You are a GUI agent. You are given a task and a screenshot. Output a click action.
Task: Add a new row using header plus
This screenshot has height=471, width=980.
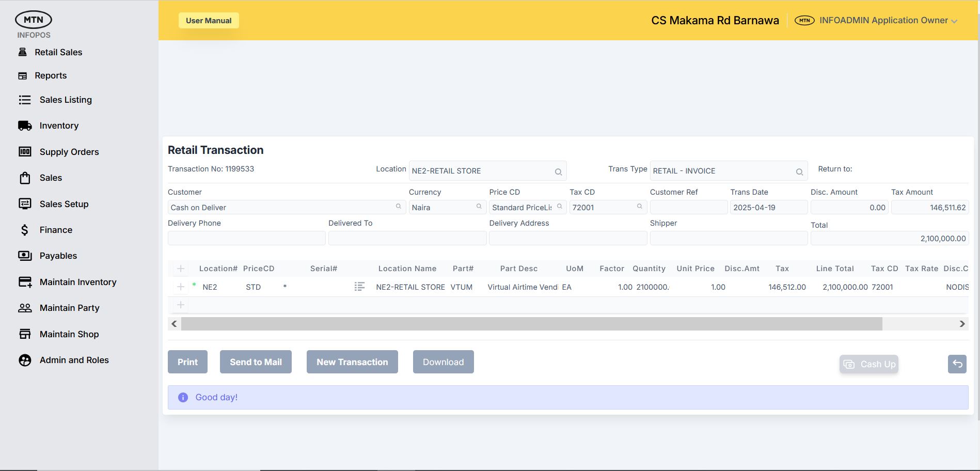coord(181,269)
